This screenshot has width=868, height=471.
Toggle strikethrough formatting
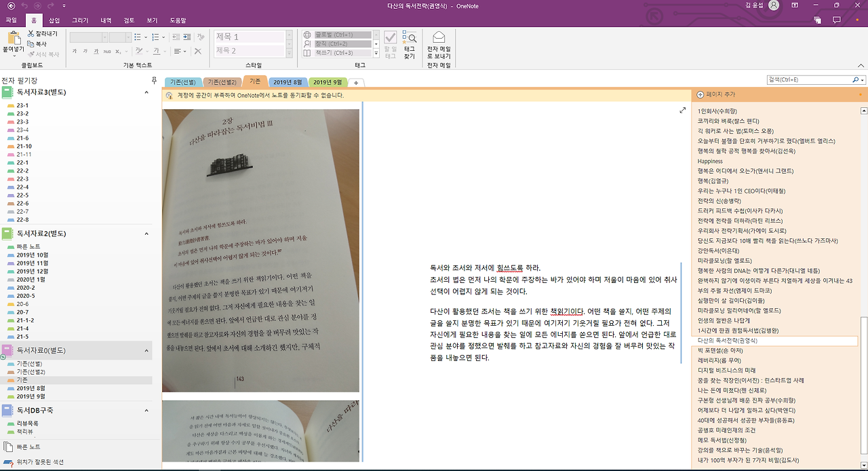(107, 51)
